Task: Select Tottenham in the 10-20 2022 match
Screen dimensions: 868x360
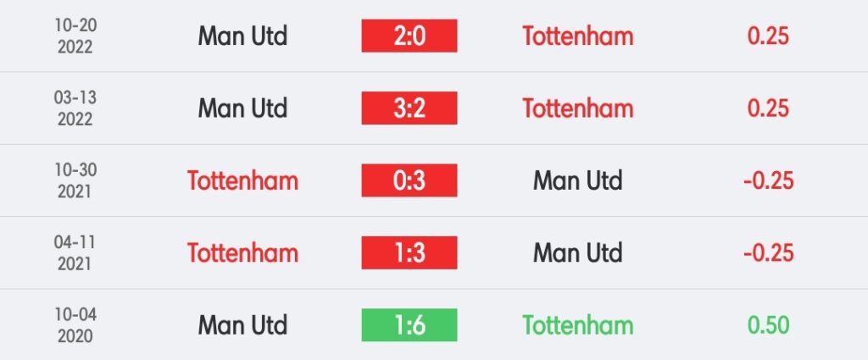Action: 578,36
